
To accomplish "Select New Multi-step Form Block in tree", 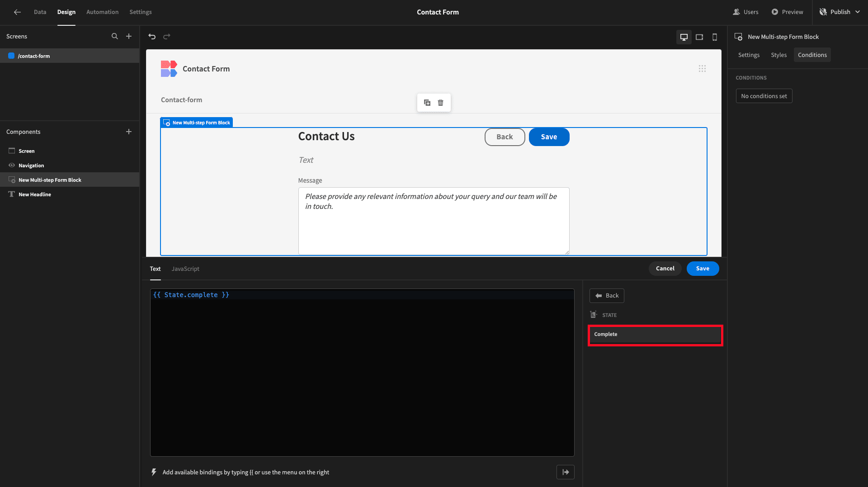I will pyautogui.click(x=70, y=180).
